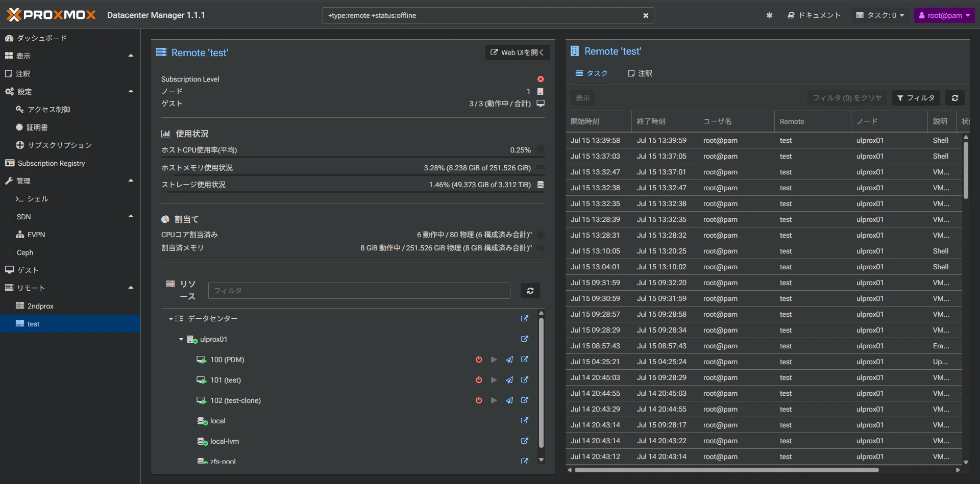Sort tasks by 終了時刻 column

665,121
